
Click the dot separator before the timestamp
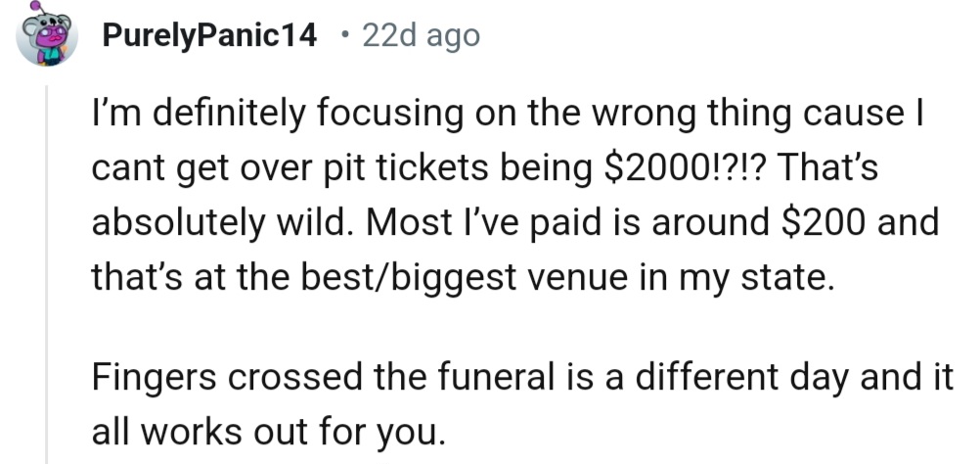[x=343, y=37]
